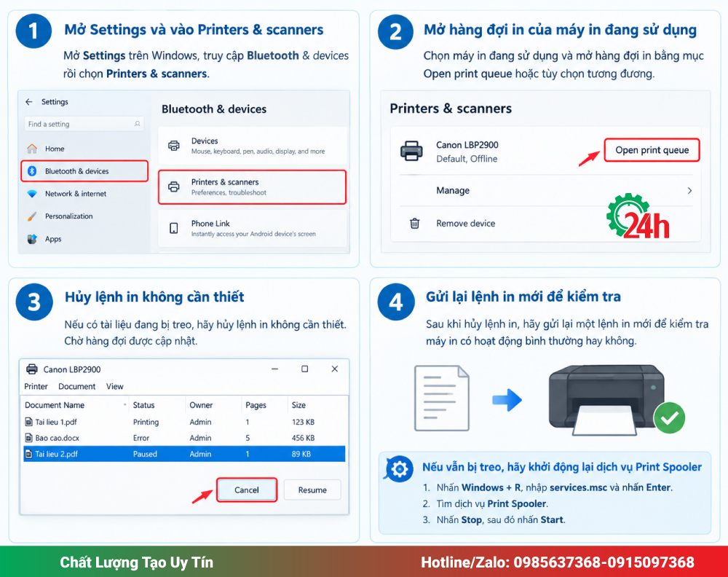Click Cancel button in print queue
This screenshot has height=577, width=728.
[247, 490]
